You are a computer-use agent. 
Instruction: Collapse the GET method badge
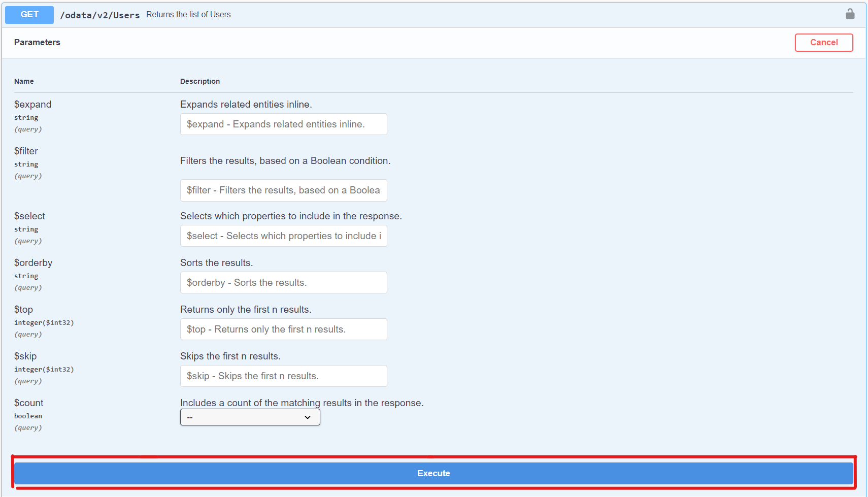[29, 15]
